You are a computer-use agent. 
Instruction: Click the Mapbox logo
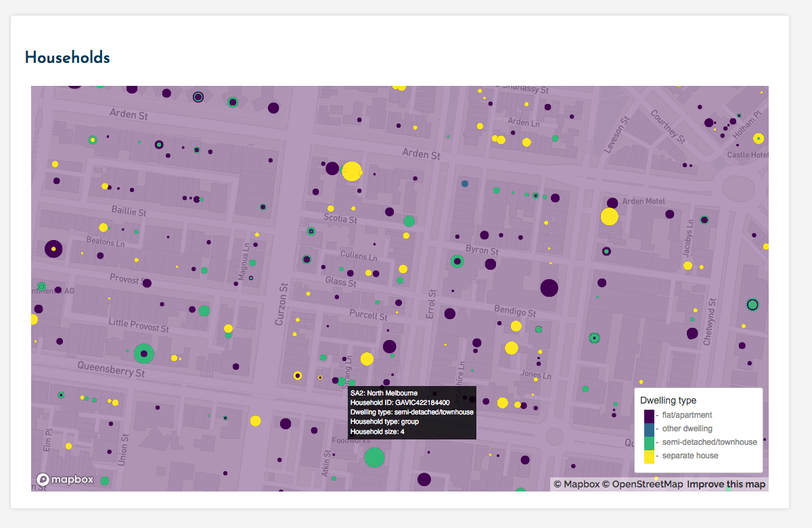pos(64,479)
